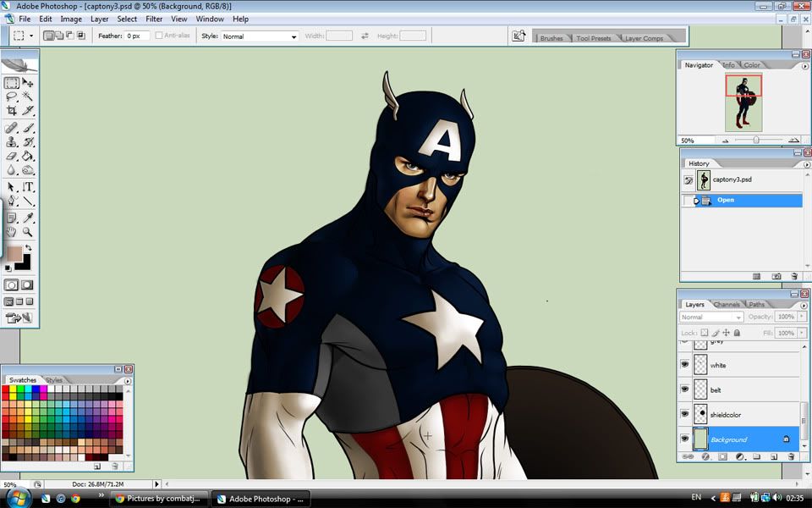The image size is (812, 508).
Task: Select the Sponge tool
Action: [x=27, y=169]
